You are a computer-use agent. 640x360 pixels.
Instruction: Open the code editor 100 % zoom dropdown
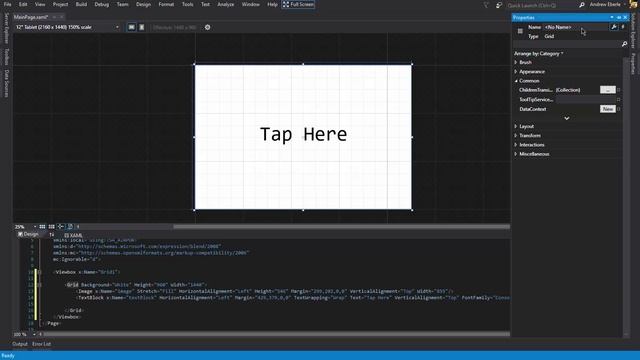[25, 334]
